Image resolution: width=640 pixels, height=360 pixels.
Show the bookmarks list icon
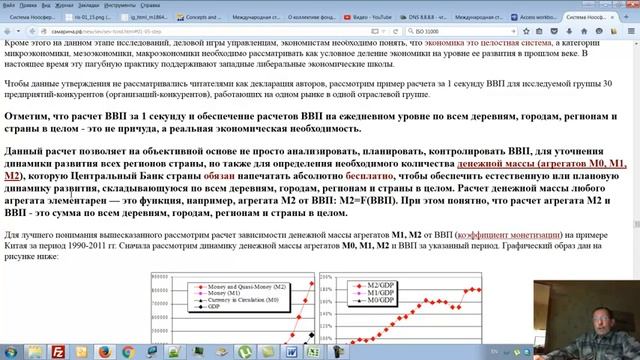coord(539,31)
